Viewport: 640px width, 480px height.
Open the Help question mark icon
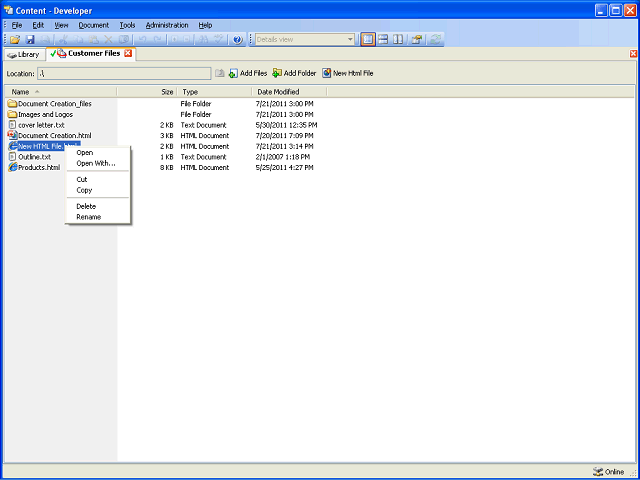click(x=238, y=40)
